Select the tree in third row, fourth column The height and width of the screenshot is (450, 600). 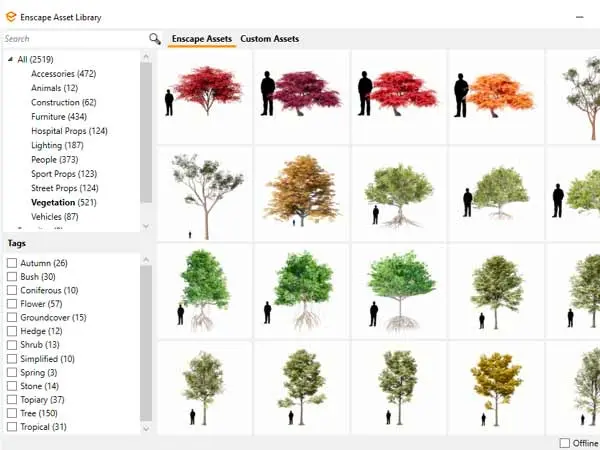pyautogui.click(x=496, y=291)
